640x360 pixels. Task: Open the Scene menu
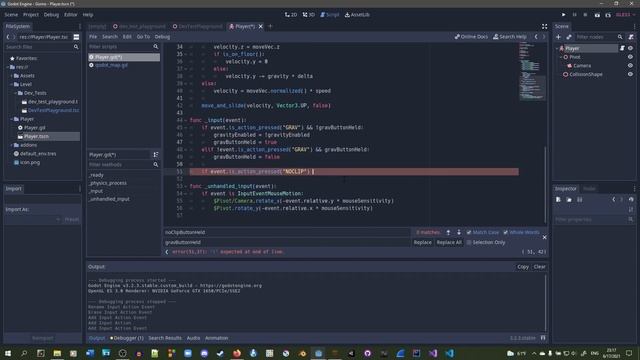(x=11, y=15)
